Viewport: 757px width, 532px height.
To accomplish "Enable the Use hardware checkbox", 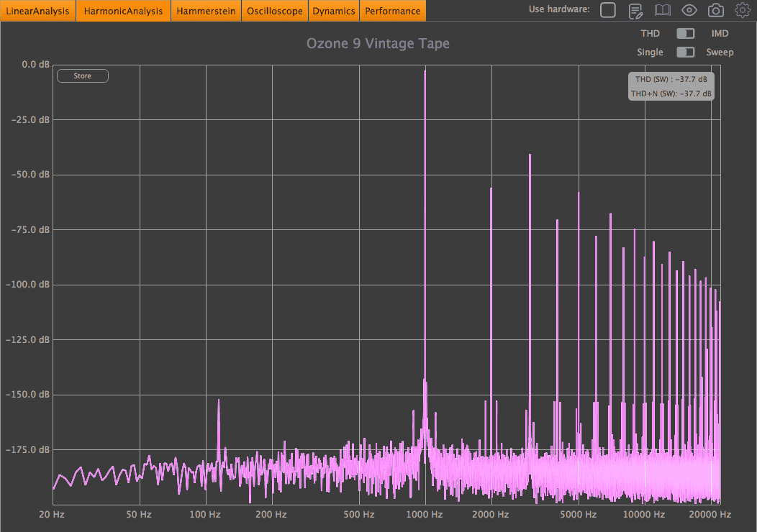I will pyautogui.click(x=608, y=9).
